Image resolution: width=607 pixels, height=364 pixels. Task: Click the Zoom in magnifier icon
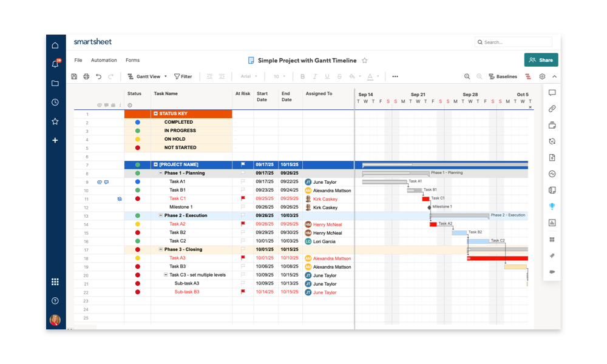(480, 76)
